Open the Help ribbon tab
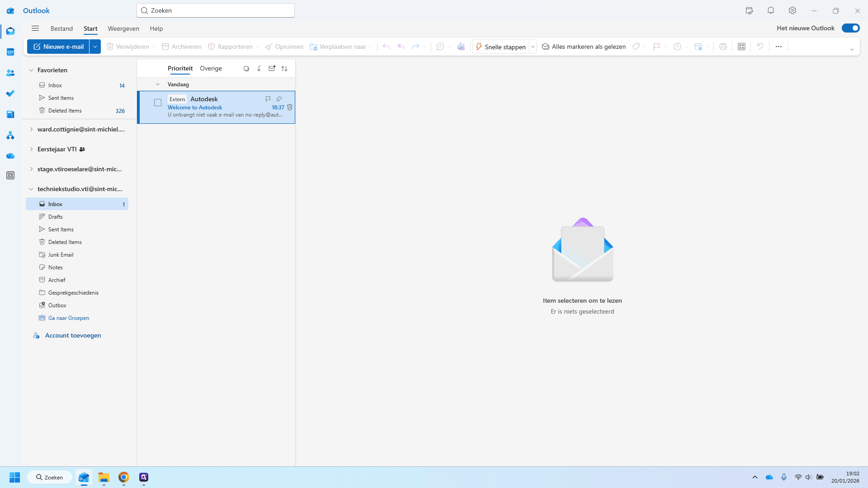Image resolution: width=868 pixels, height=488 pixels. 156,28
